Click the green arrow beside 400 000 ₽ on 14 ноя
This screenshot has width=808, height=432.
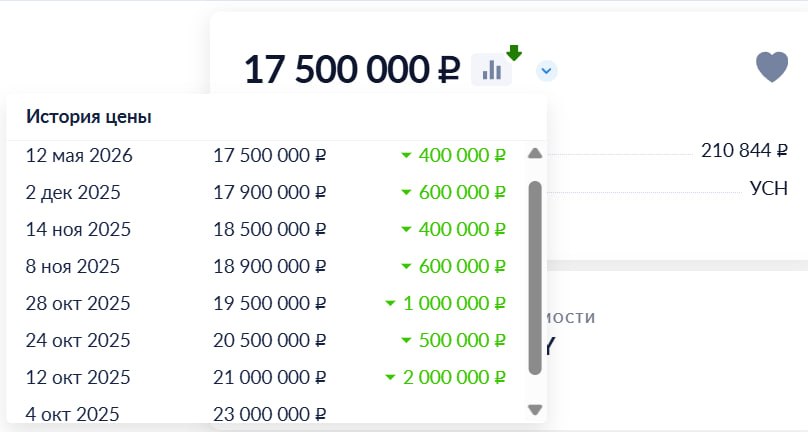(x=406, y=229)
